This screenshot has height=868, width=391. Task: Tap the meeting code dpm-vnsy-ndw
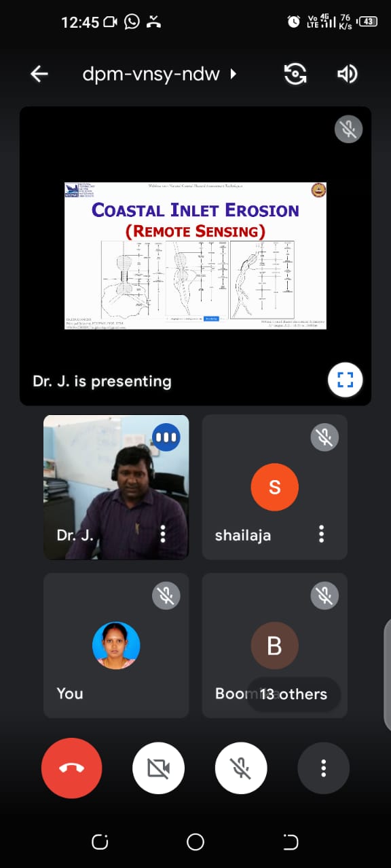pyautogui.click(x=151, y=74)
